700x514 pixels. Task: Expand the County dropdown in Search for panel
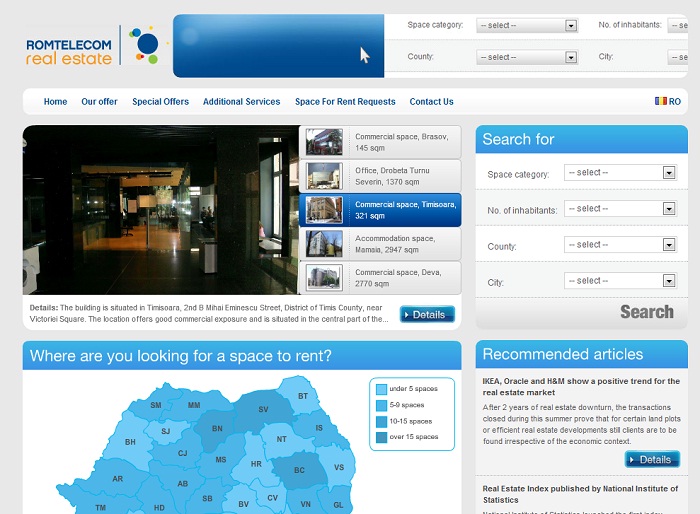click(620, 245)
